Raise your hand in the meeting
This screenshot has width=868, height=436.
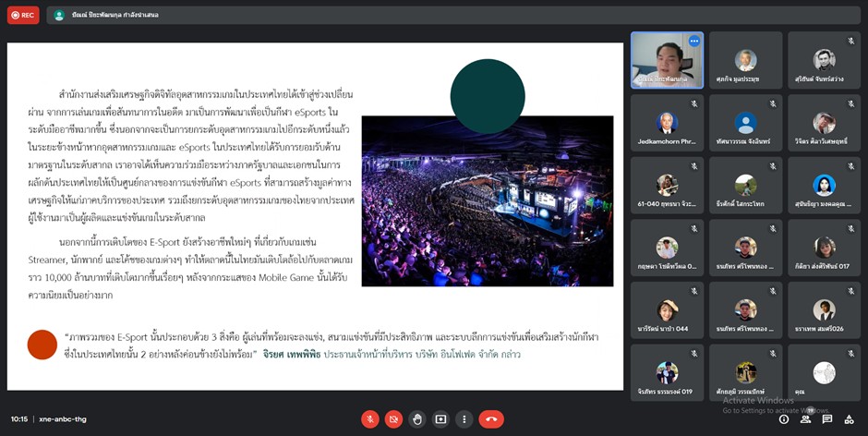[417, 418]
